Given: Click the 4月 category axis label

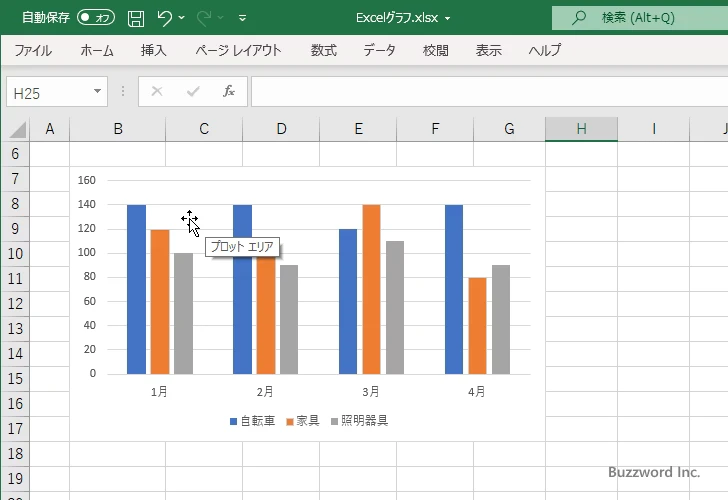Looking at the screenshot, I should [x=476, y=392].
